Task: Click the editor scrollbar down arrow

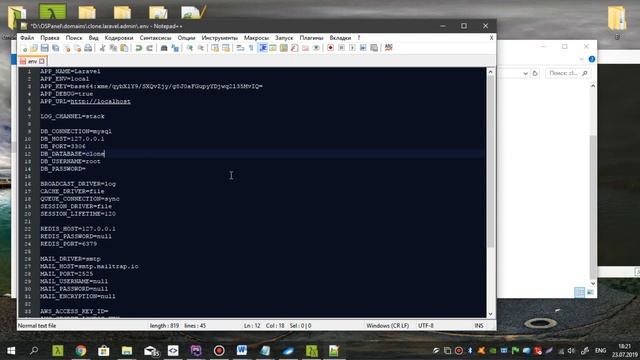Action: click(x=491, y=314)
